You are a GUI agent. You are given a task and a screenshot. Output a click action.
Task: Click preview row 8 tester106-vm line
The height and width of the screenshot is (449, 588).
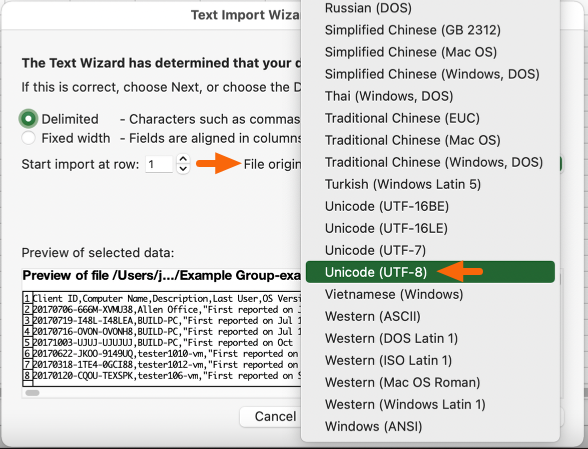(x=162, y=375)
